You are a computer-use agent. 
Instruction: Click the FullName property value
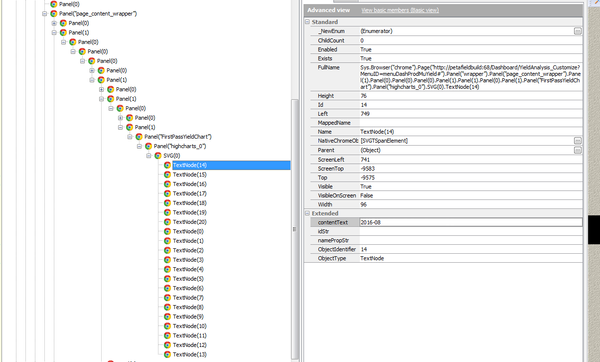click(x=471, y=77)
